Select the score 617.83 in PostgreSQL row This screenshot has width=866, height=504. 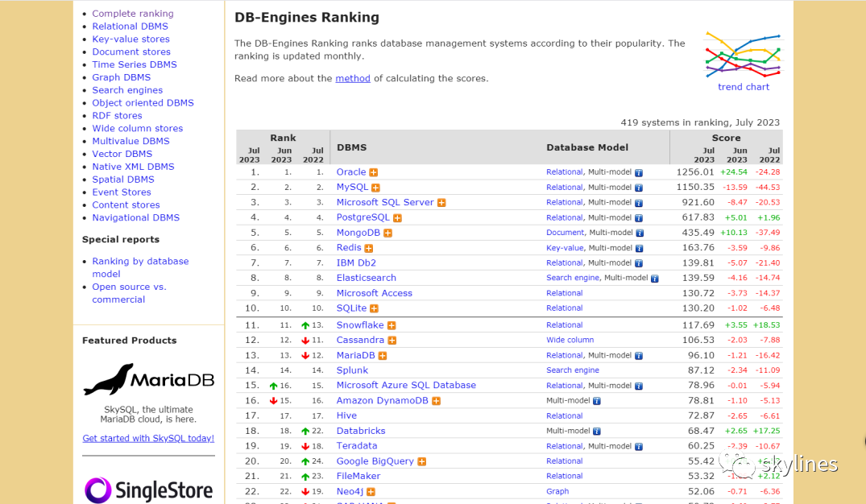pyautogui.click(x=698, y=217)
